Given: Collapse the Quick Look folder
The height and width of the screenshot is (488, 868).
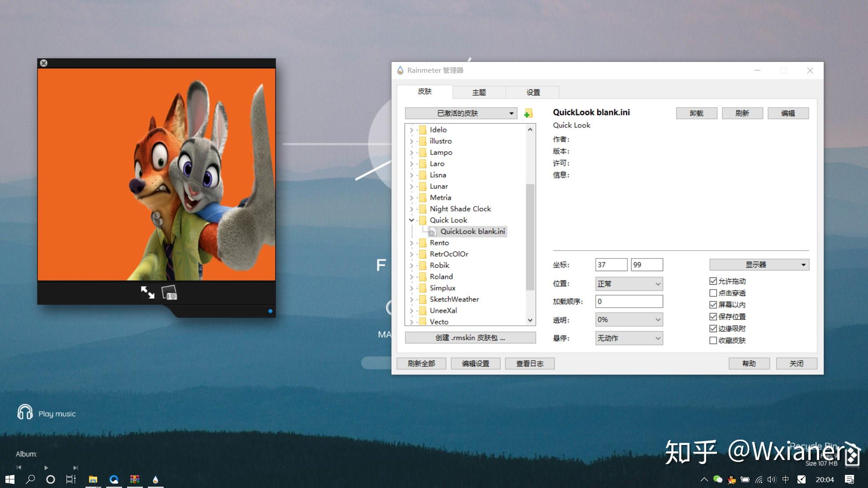Looking at the screenshot, I should [x=411, y=220].
